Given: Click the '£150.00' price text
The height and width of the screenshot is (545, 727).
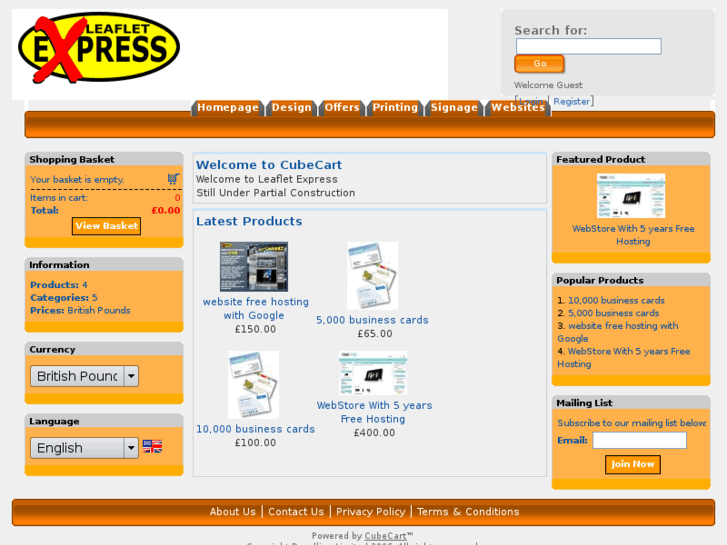Looking at the screenshot, I should tap(255, 329).
